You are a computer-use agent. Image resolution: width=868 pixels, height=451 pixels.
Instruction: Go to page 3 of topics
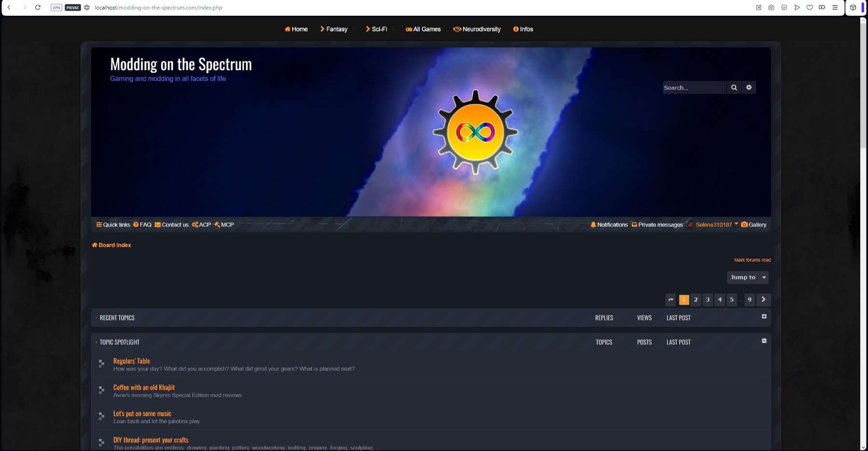(x=707, y=300)
